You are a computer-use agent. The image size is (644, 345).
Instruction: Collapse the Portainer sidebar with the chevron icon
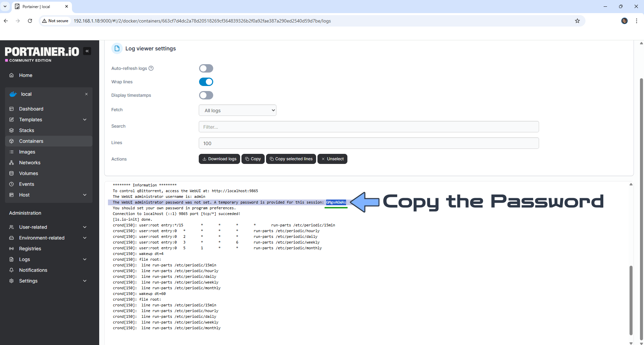pos(87,51)
